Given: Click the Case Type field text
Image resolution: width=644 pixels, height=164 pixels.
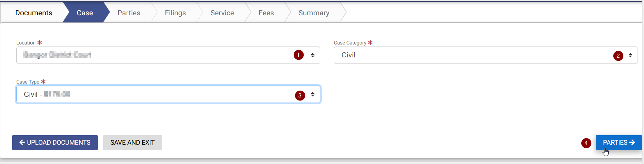Looking at the screenshot, I should pos(47,94).
